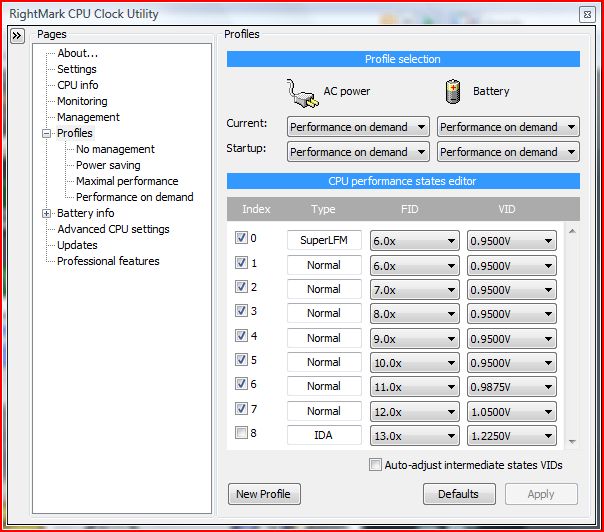Click the CPU performance states editor heading
The height and width of the screenshot is (532, 604).
403,181
